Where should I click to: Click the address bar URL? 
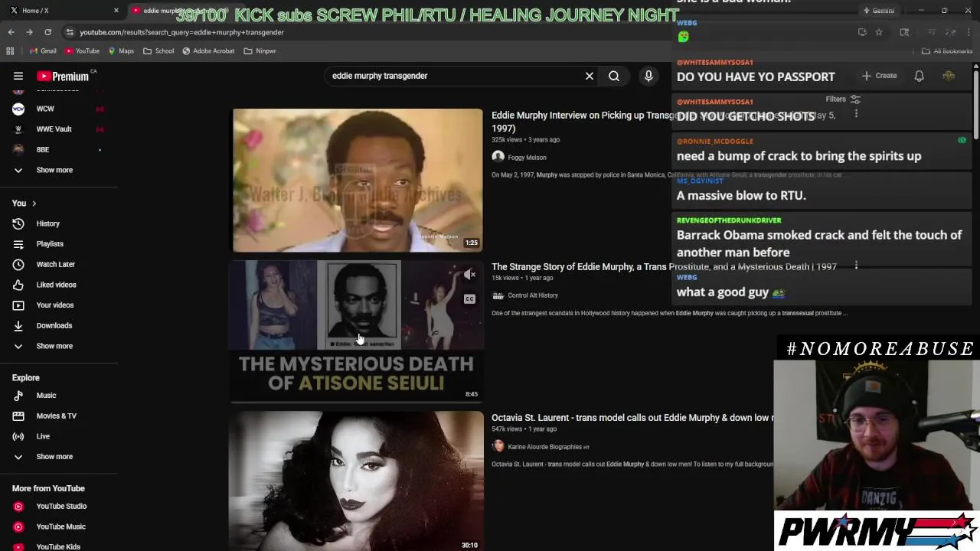(x=181, y=32)
